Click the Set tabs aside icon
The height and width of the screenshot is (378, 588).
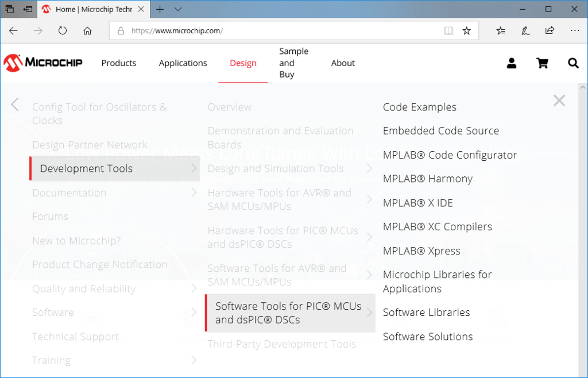point(28,9)
